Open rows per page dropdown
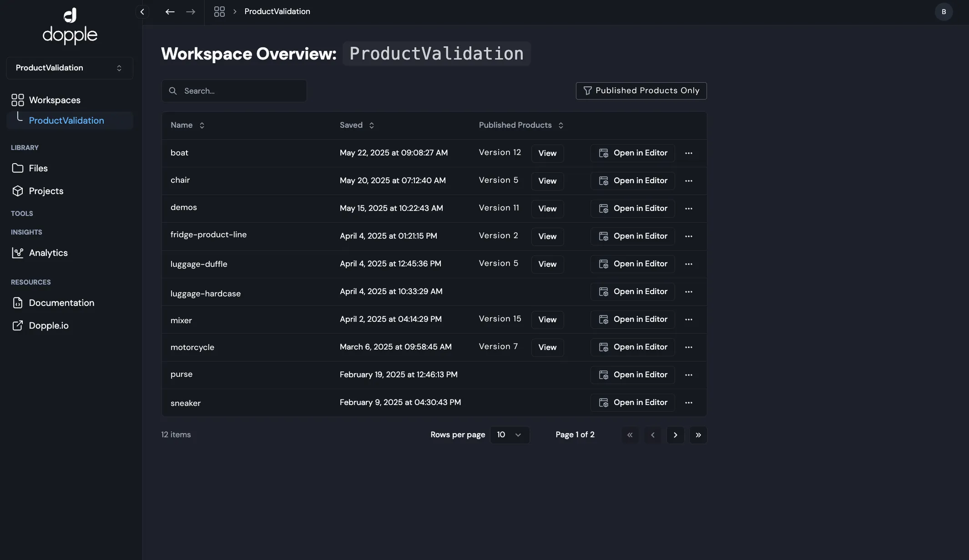This screenshot has width=969, height=560. [x=509, y=435]
